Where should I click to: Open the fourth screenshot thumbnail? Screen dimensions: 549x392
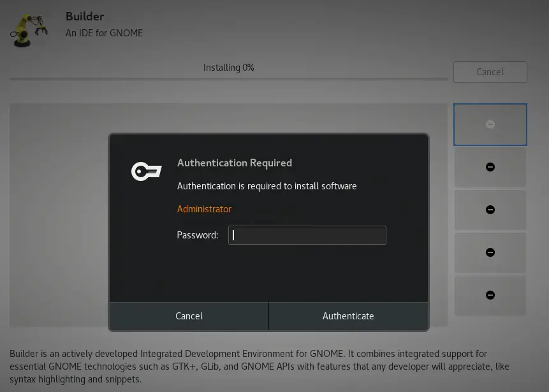point(490,252)
